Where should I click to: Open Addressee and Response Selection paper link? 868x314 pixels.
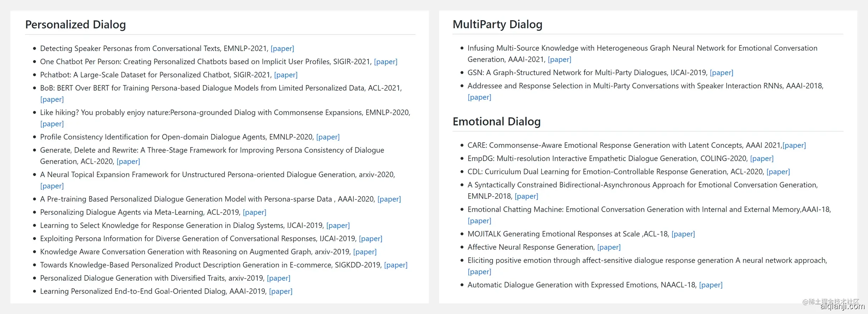click(x=480, y=97)
